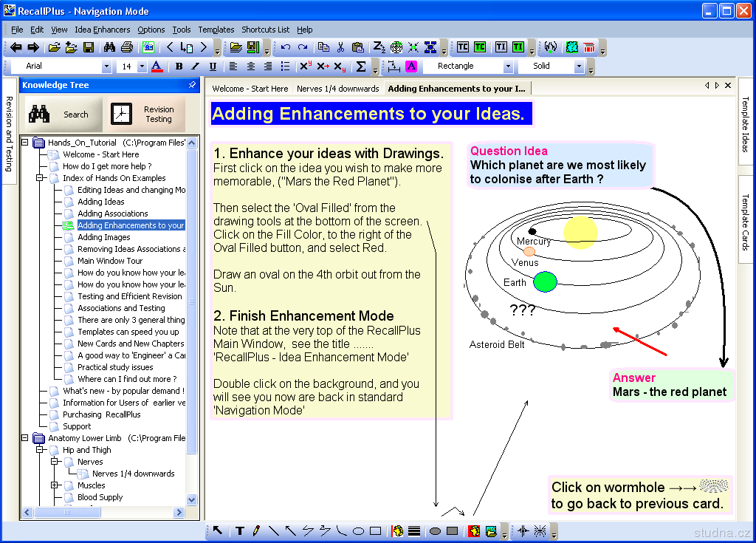The height and width of the screenshot is (543, 756).
Task: Click the cut scissors icon
Action: (x=340, y=47)
